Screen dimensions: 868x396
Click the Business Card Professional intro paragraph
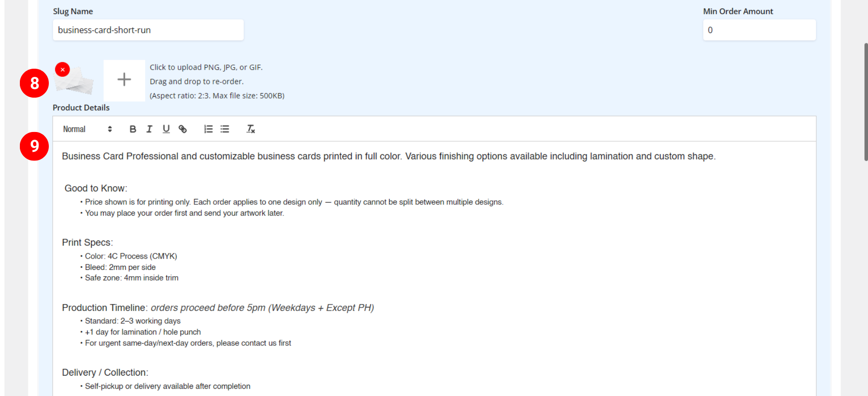[x=388, y=156]
